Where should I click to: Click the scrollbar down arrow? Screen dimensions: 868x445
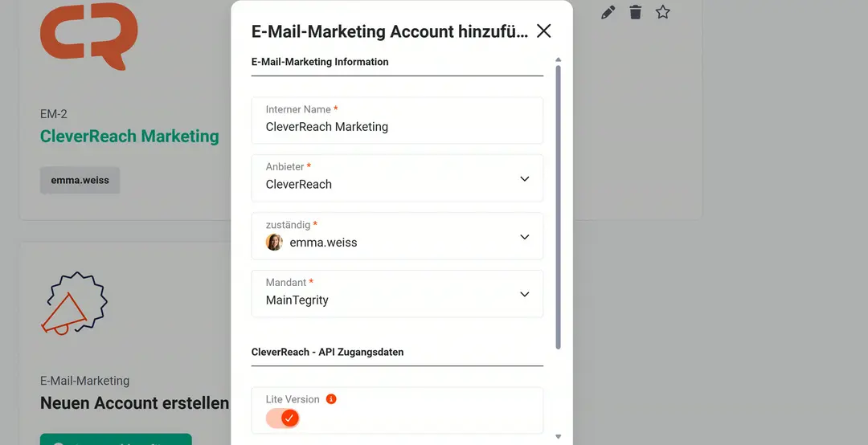coord(558,437)
